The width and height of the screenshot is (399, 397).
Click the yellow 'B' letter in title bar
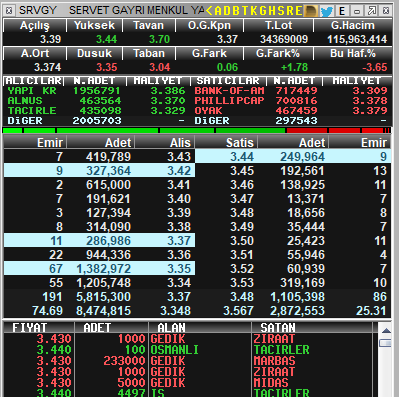click(x=236, y=11)
